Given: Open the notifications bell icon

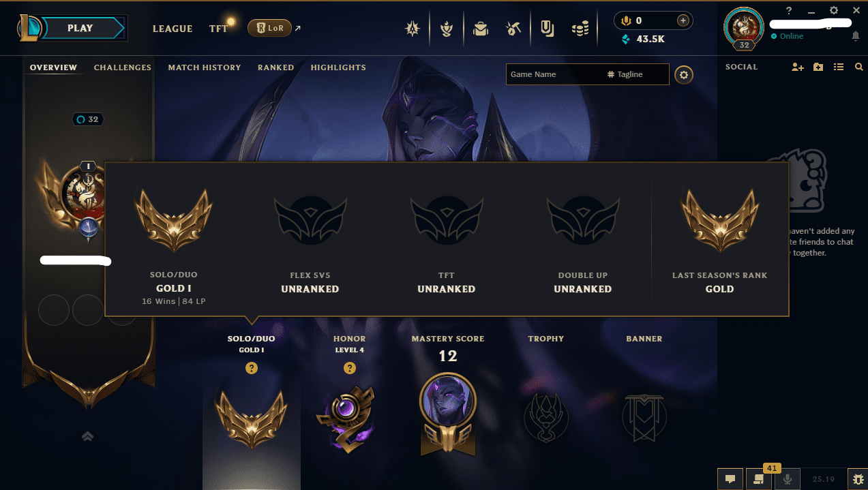Looking at the screenshot, I should pyautogui.click(x=856, y=36).
